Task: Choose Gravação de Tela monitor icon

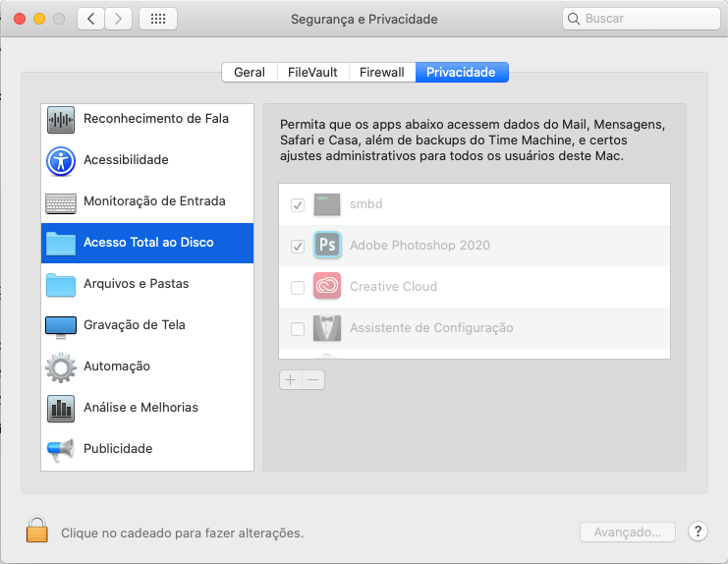Action: coord(61,326)
